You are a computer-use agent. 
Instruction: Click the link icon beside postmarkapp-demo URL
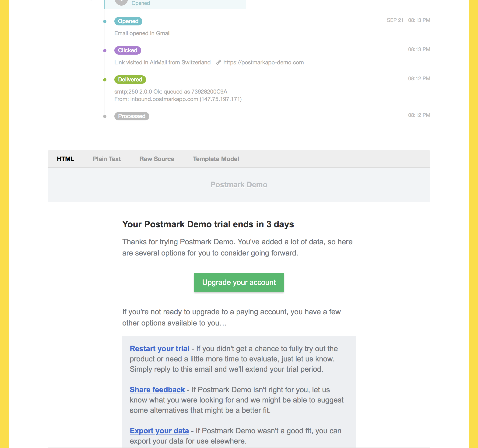click(x=218, y=62)
